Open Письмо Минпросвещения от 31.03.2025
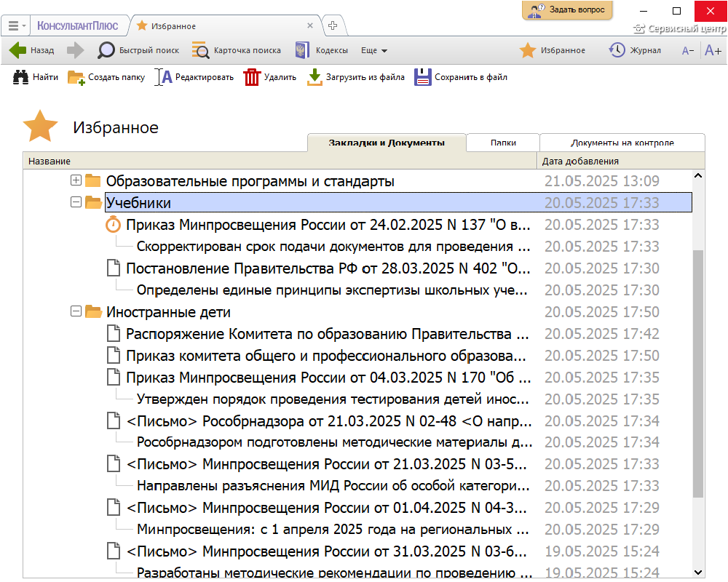The height and width of the screenshot is (582, 728). pos(326,551)
